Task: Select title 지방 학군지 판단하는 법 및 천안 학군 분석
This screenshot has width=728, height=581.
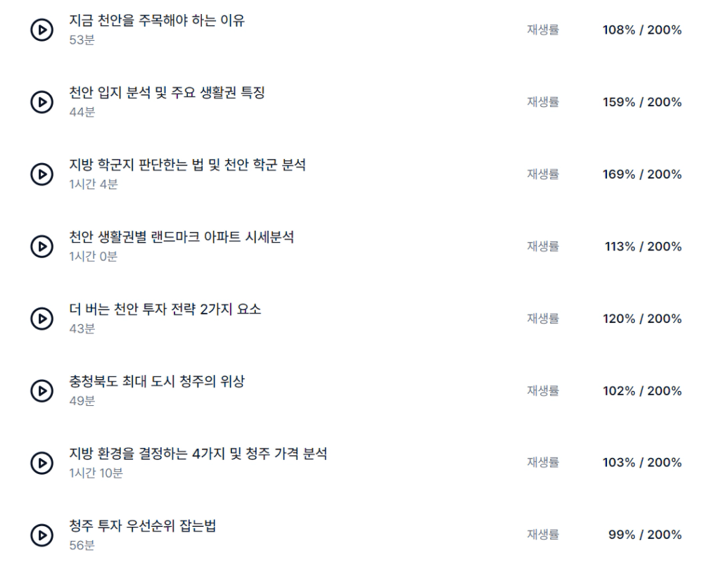Action: [187, 165]
